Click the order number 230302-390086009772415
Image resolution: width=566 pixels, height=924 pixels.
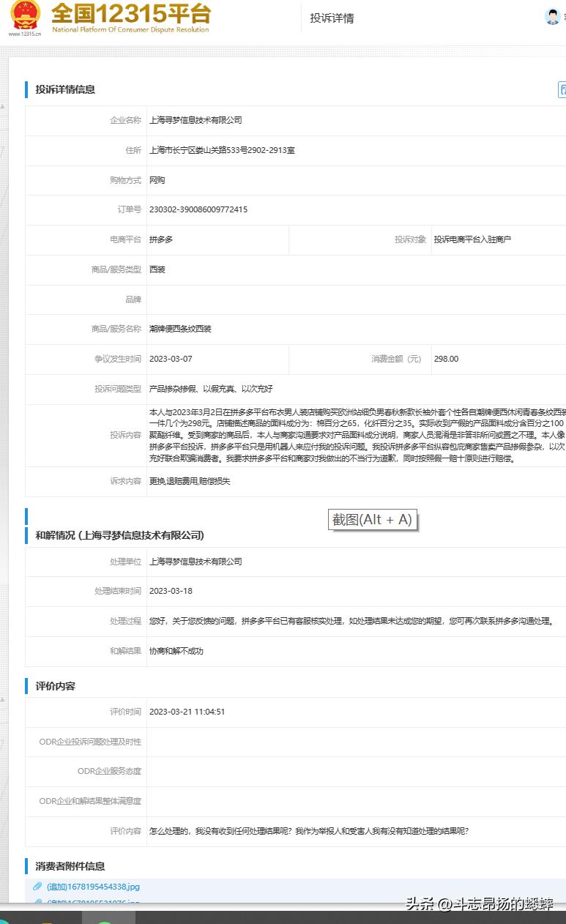point(198,209)
